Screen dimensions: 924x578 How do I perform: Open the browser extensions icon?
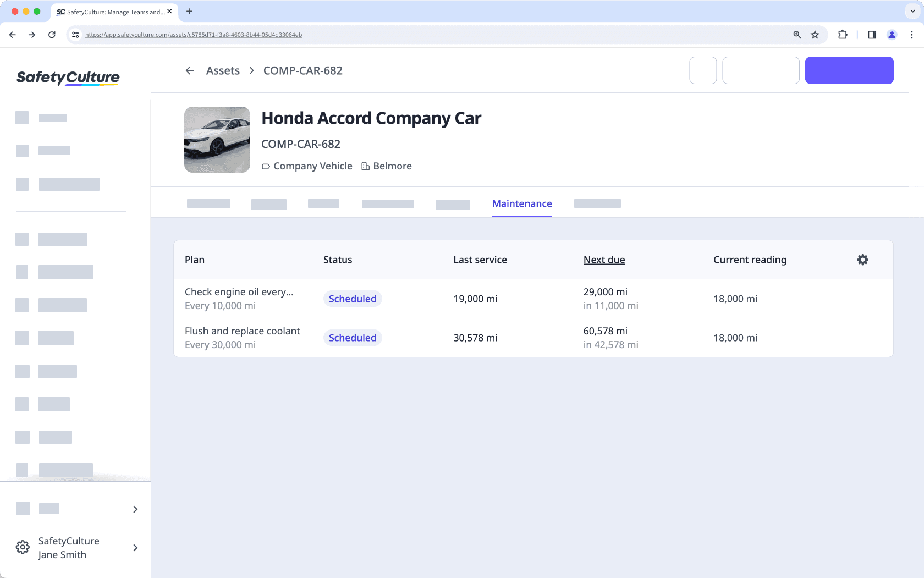[843, 35]
